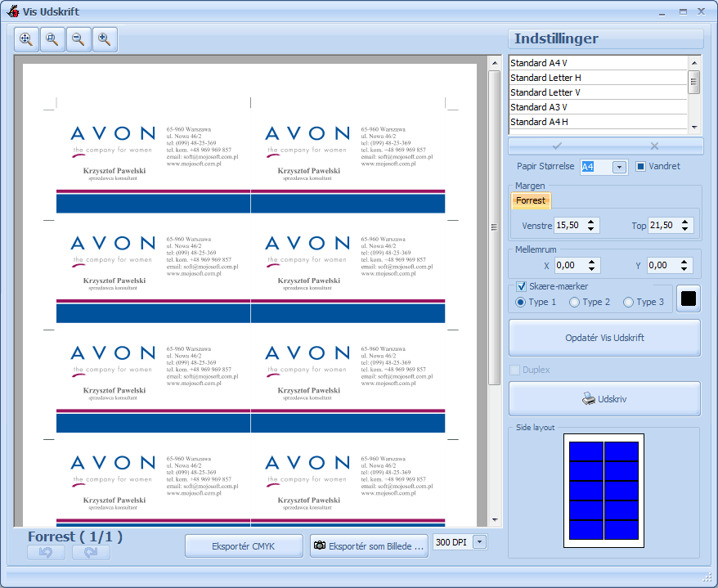Decrease the Mellemrum Y value

(x=684, y=268)
